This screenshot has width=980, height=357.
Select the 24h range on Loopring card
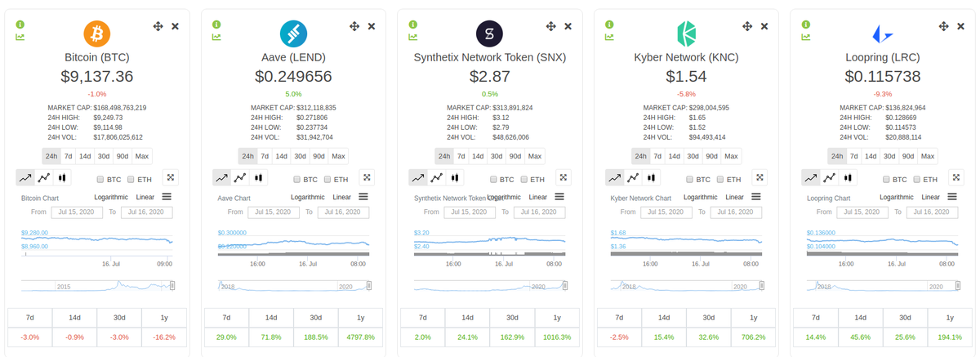[837, 156]
